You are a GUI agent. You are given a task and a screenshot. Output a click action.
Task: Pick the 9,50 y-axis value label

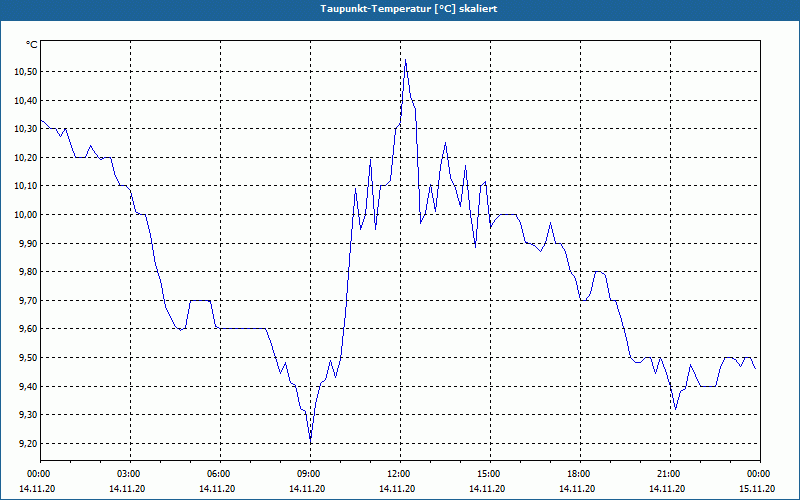24,358
